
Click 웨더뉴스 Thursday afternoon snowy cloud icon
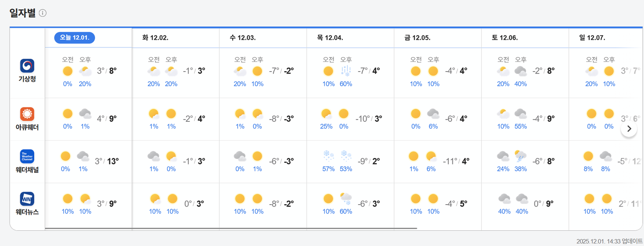click(x=346, y=198)
